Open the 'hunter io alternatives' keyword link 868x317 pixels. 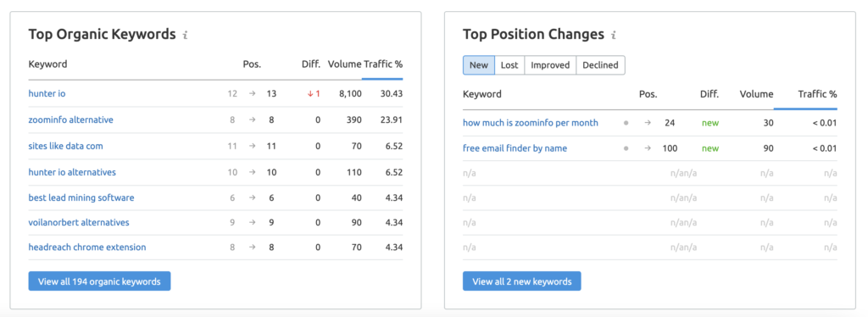click(x=72, y=172)
